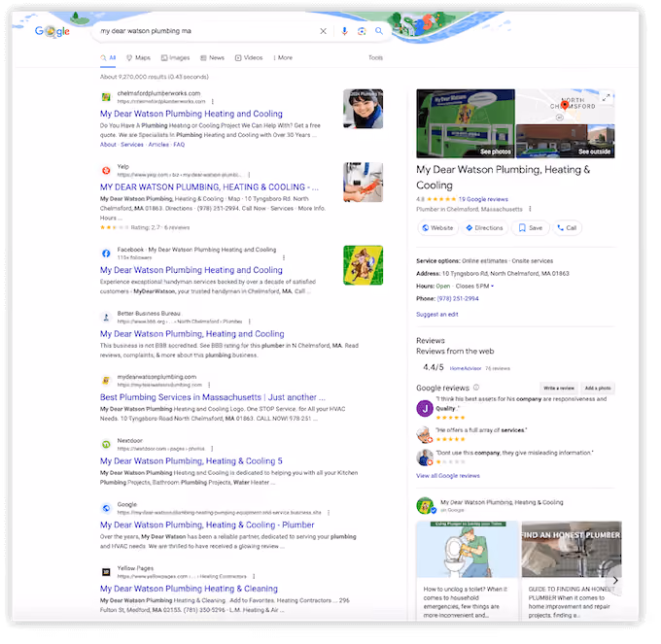Click the magnifier search submit icon
This screenshot has width=661, height=644.
click(x=379, y=31)
